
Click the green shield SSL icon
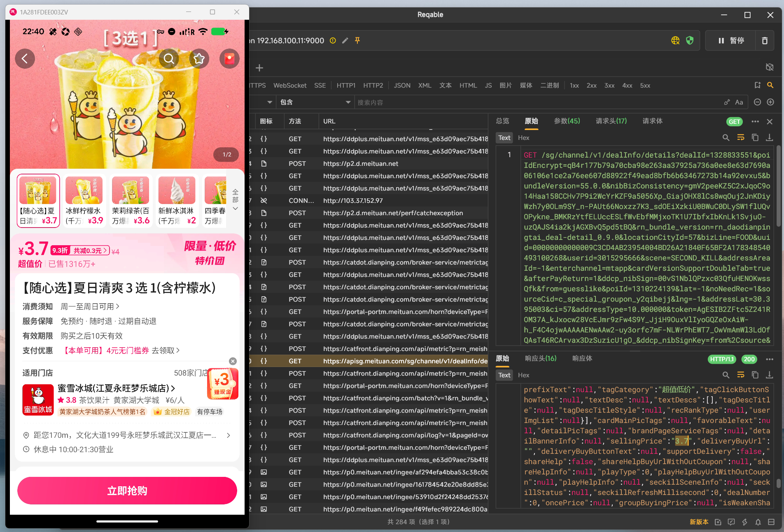pyautogui.click(x=690, y=40)
